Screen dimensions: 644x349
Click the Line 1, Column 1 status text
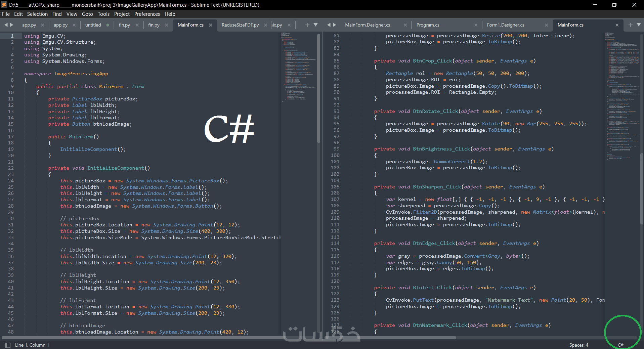[x=32, y=345]
